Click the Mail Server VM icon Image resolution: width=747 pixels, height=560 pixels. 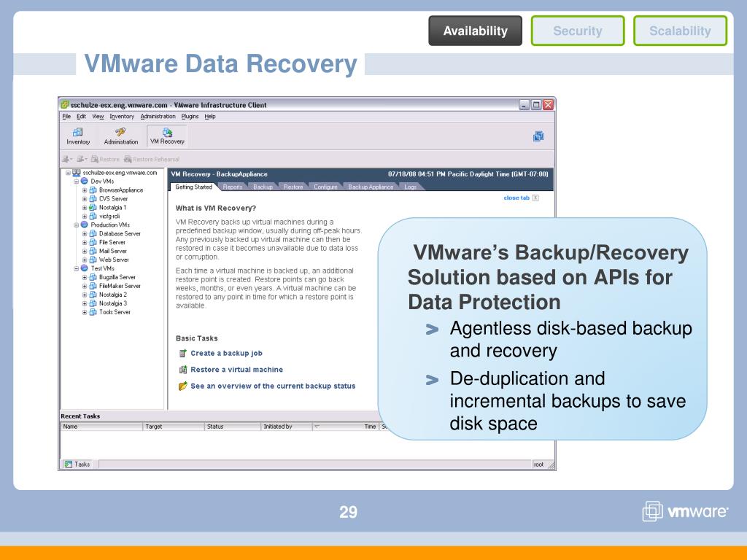(x=93, y=251)
